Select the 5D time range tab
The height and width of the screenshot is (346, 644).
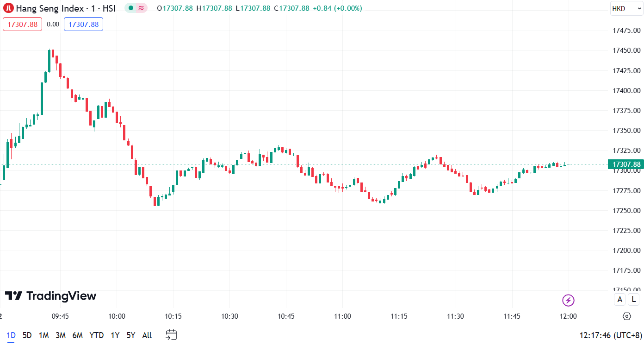coord(27,335)
